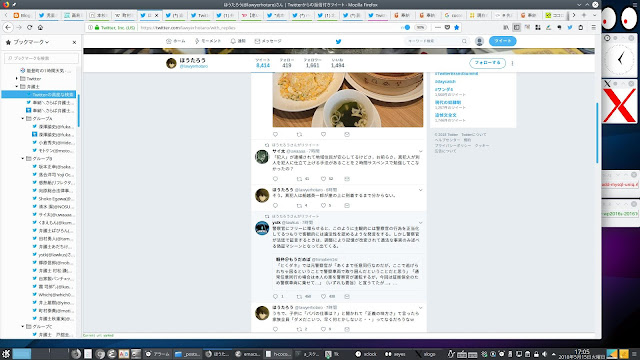The image size is (640, 360).
Task: Collapse the グループB bookmark folder
Action: click(23, 158)
